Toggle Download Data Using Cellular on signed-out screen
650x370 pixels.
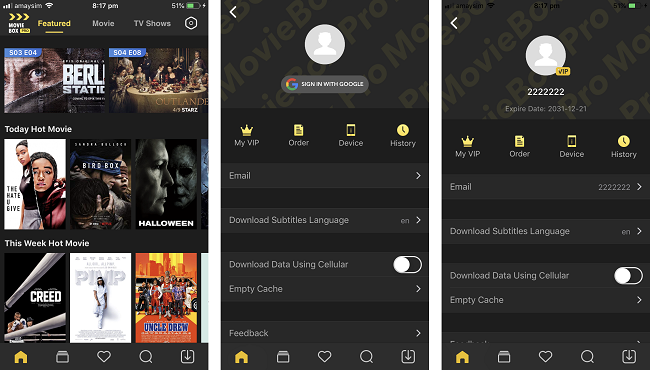(407, 264)
